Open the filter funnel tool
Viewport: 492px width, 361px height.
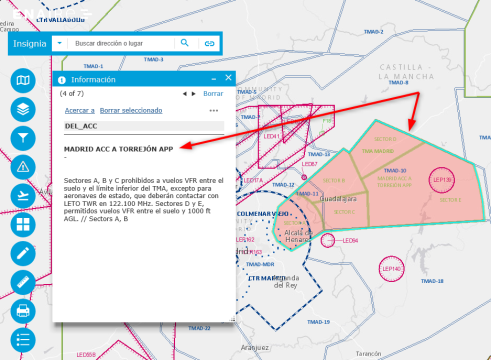[23, 138]
